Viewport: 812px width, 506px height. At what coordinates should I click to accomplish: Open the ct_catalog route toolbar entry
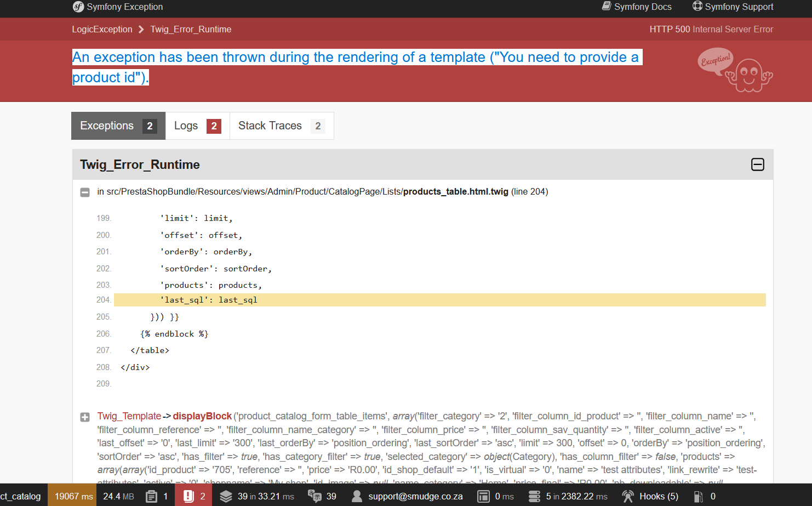point(21,496)
